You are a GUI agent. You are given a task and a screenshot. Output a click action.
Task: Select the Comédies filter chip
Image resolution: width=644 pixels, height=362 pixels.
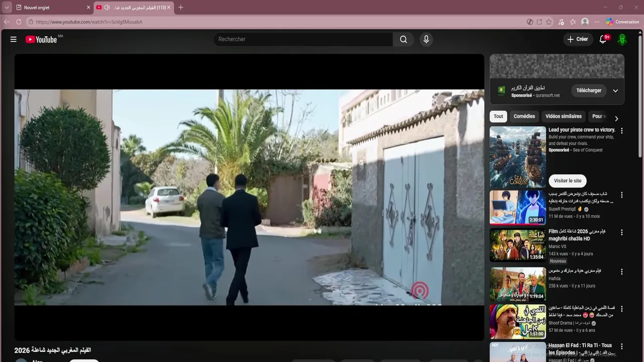pos(524,116)
